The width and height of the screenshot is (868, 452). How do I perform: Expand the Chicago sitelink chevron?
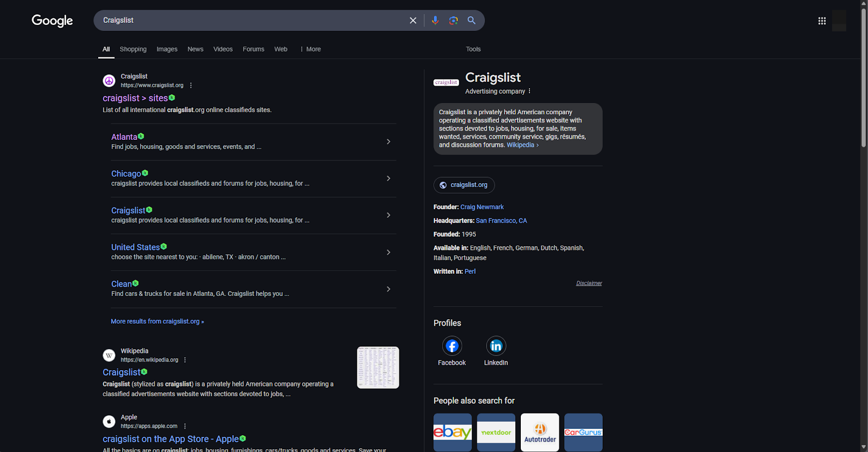[388, 178]
